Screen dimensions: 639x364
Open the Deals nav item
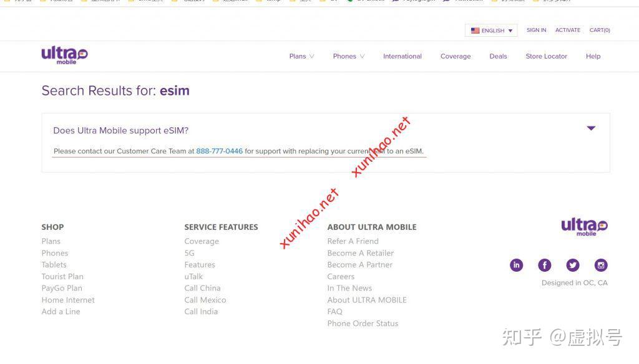pyautogui.click(x=498, y=56)
